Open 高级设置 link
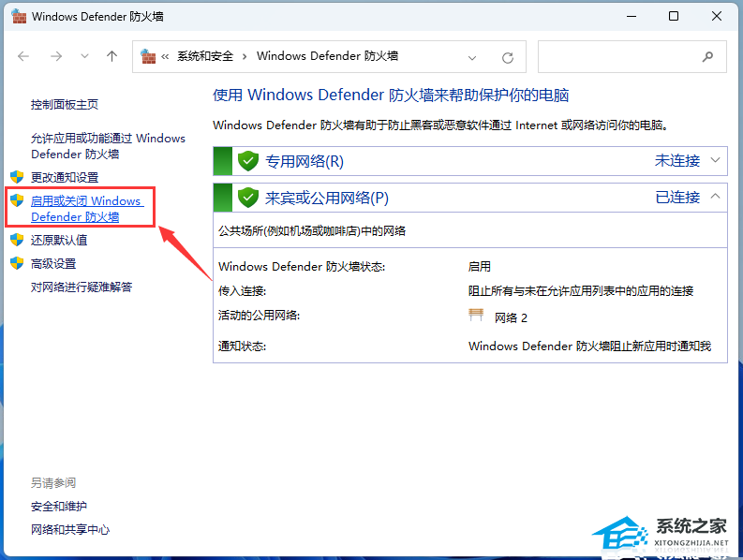 tap(53, 263)
